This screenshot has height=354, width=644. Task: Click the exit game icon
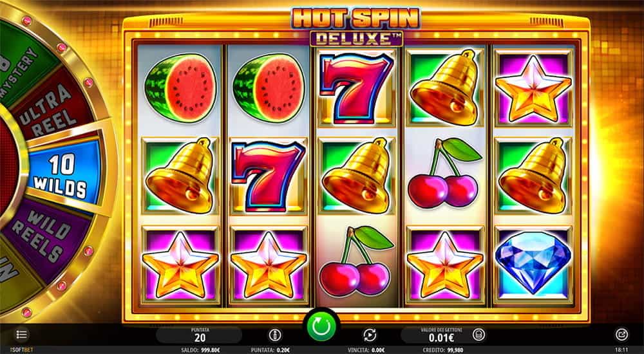click(x=621, y=334)
